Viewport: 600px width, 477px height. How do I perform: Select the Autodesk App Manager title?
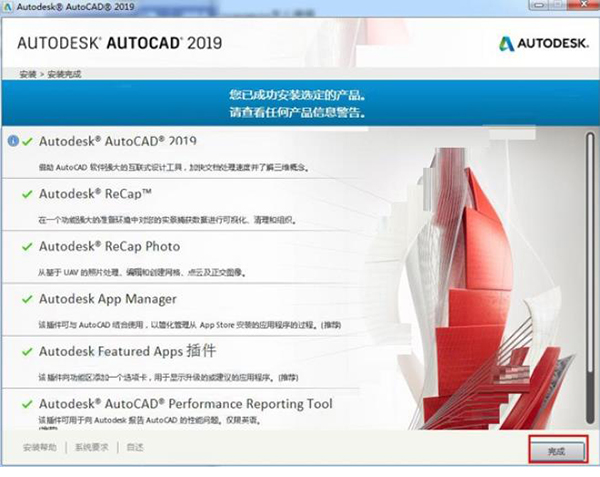108,299
